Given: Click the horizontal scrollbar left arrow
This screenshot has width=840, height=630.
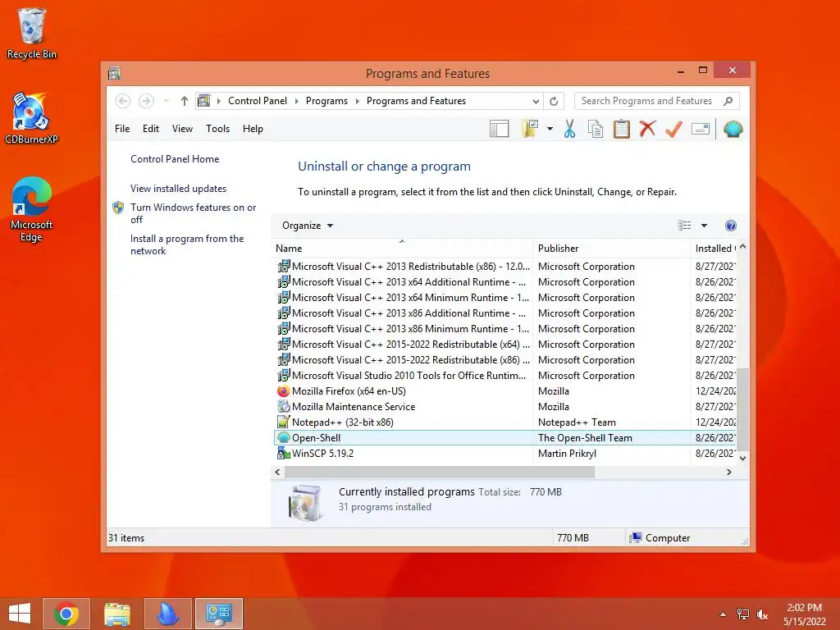Looking at the screenshot, I should click(x=277, y=472).
